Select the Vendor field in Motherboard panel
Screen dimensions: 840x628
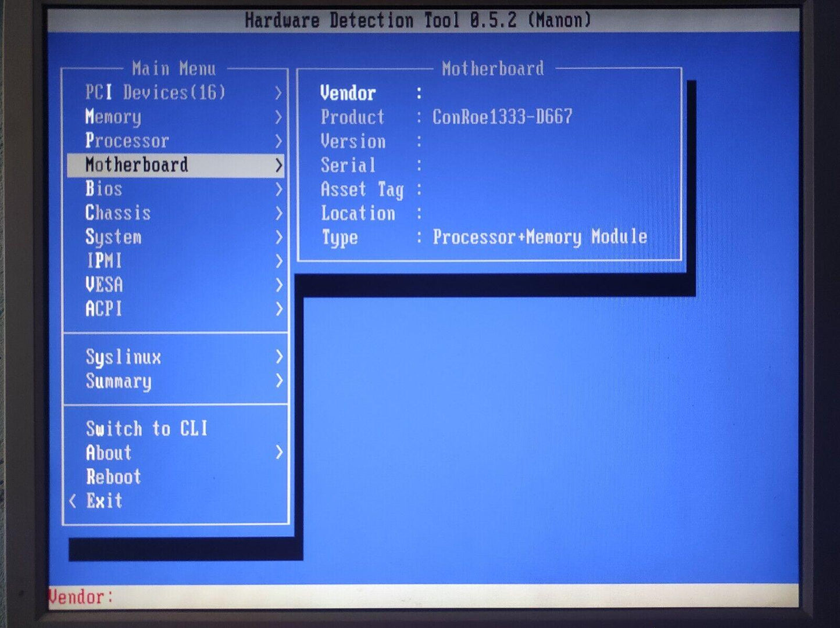348,93
